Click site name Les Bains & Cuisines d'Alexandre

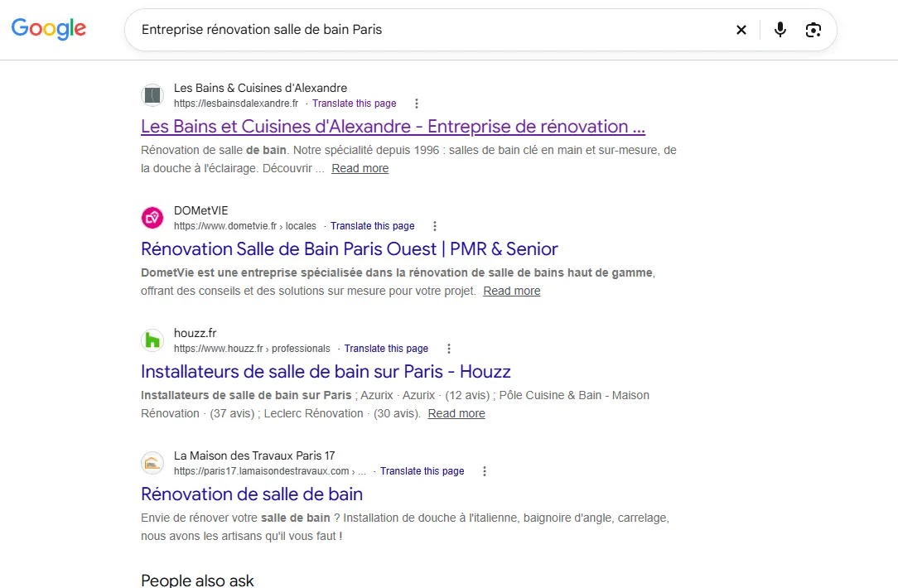point(261,88)
